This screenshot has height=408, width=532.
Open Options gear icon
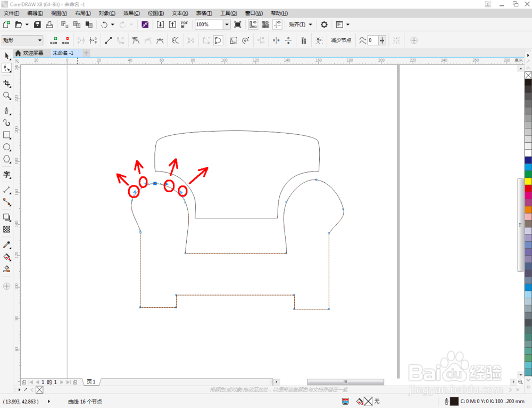tap(324, 25)
